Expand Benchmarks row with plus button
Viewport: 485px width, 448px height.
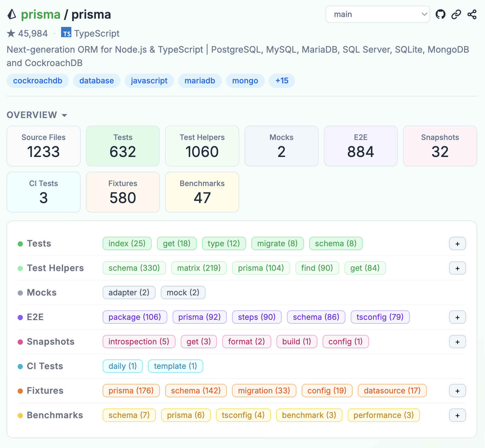[458, 415]
